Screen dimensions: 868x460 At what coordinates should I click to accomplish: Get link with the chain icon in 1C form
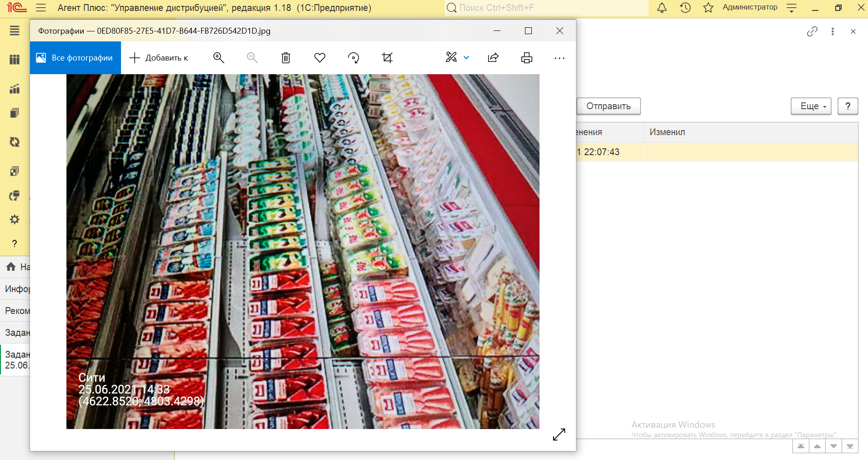click(x=812, y=31)
